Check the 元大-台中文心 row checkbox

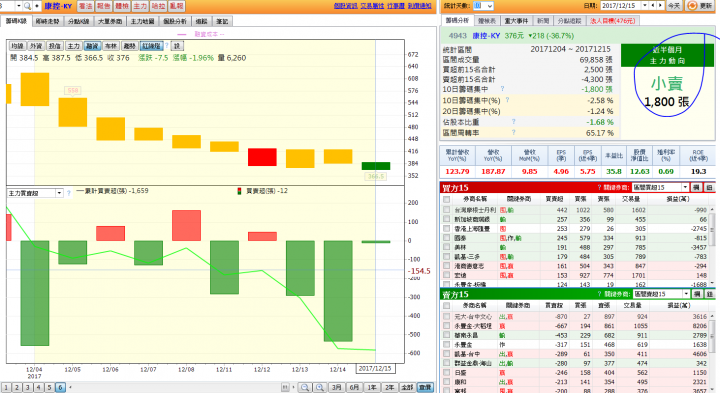tap(446, 316)
